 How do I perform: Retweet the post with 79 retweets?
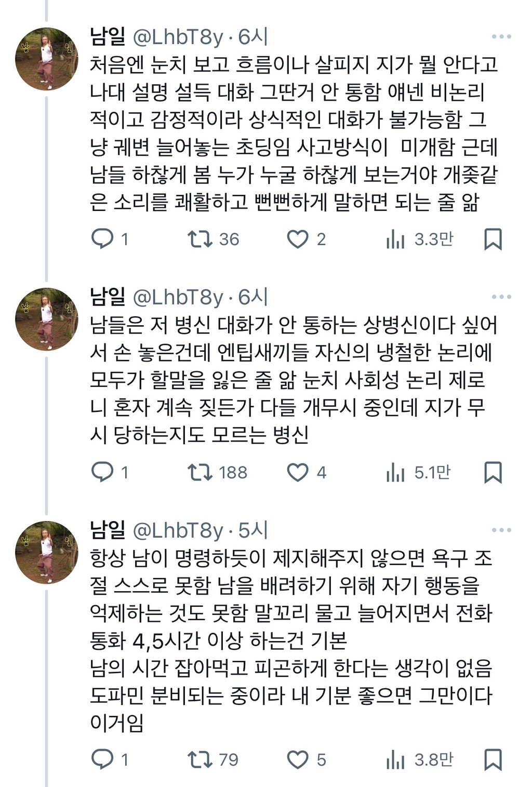(200, 759)
